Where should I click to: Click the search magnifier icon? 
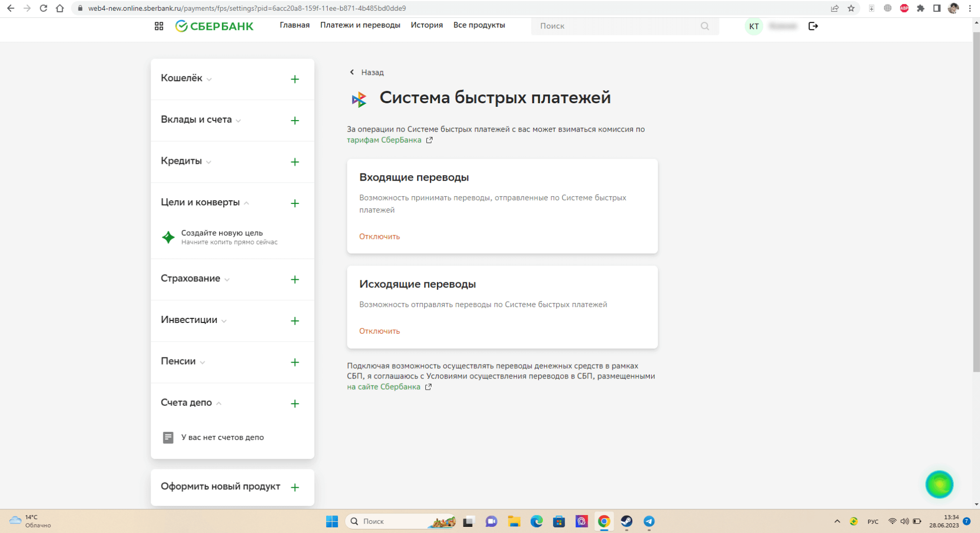click(705, 26)
